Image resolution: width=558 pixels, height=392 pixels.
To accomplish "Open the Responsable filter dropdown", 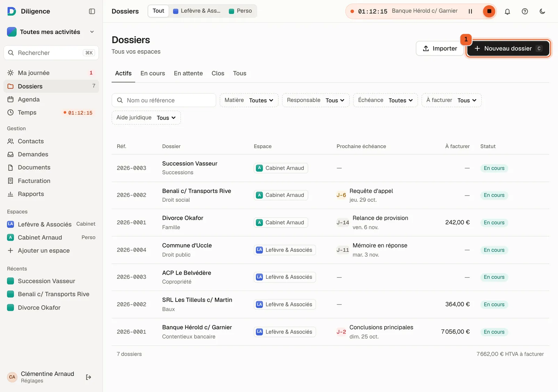I will tap(316, 100).
